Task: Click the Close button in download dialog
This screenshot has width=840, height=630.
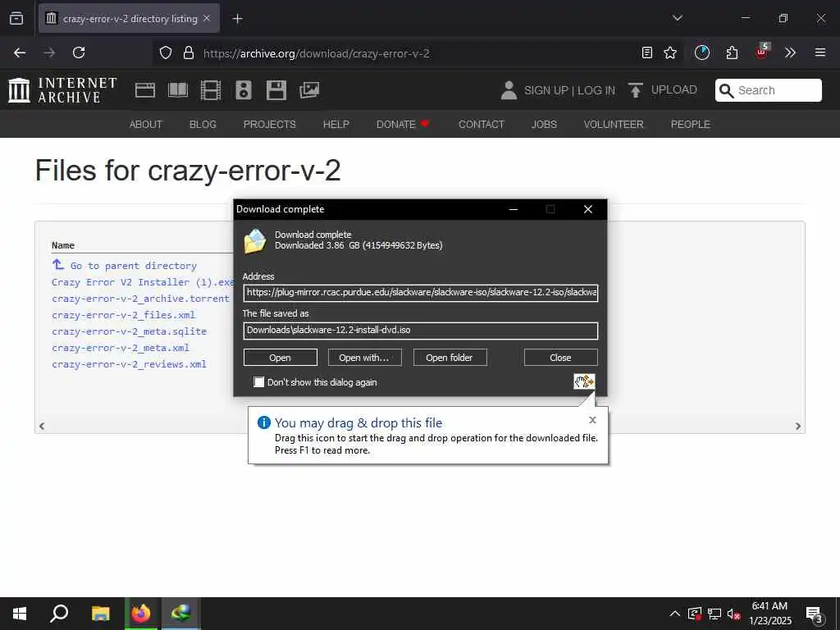Action: pyautogui.click(x=560, y=358)
